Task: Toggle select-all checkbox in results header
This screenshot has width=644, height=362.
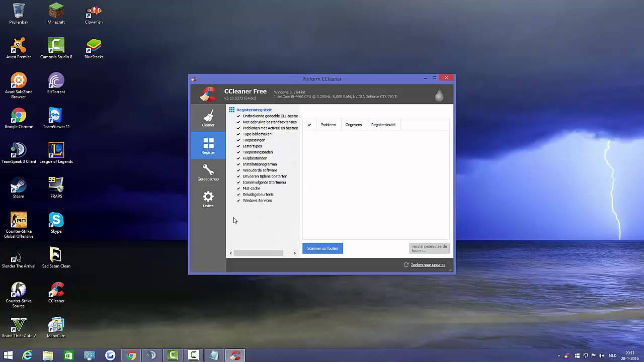Action: pos(309,125)
